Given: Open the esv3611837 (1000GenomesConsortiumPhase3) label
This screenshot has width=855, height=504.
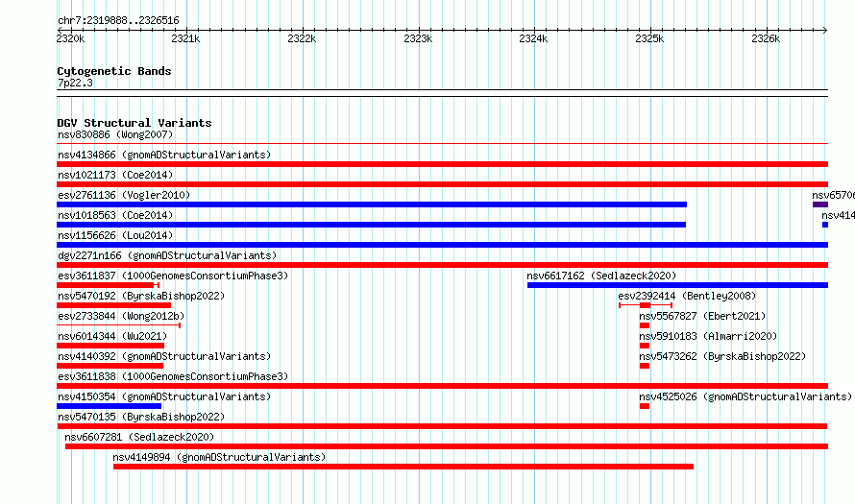Looking at the screenshot, I should pos(173,276).
